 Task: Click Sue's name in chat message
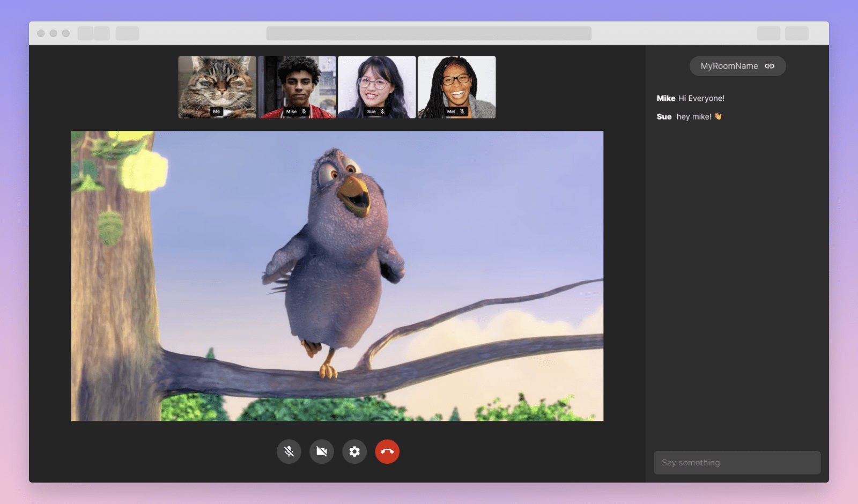pos(664,116)
